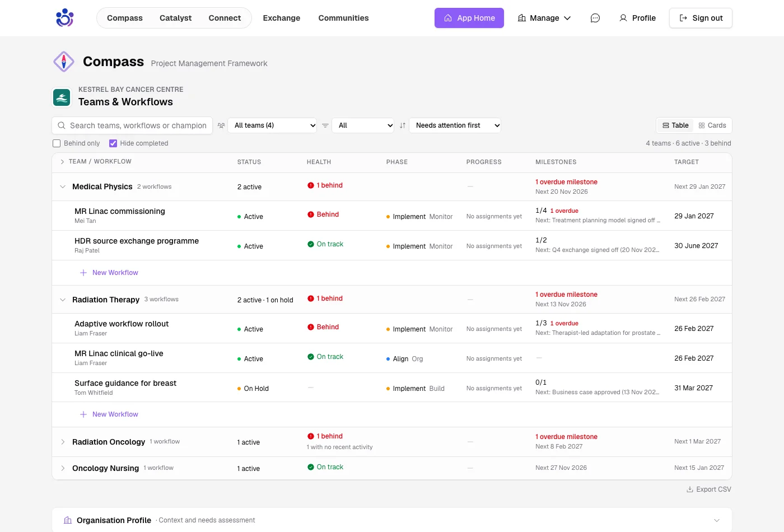Screen dimensions: 784x532
Task: Click On track icon for MR Linac clinical go-live
Action: point(310,357)
